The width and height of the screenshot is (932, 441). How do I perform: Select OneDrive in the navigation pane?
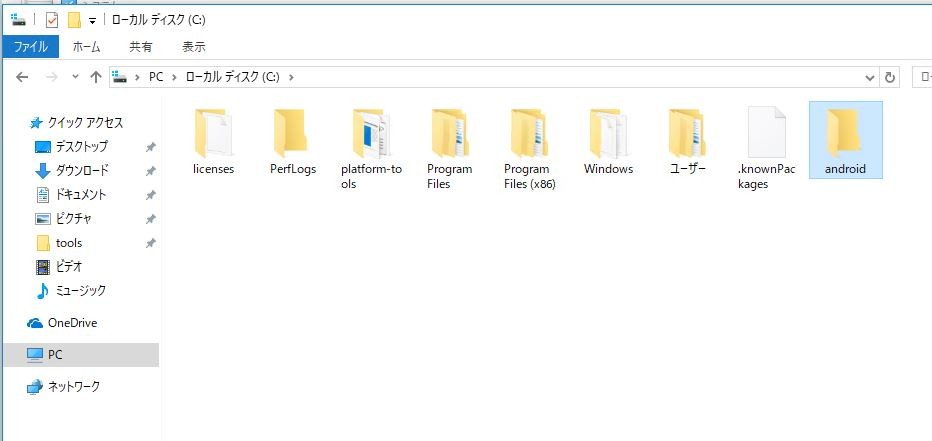click(62, 323)
